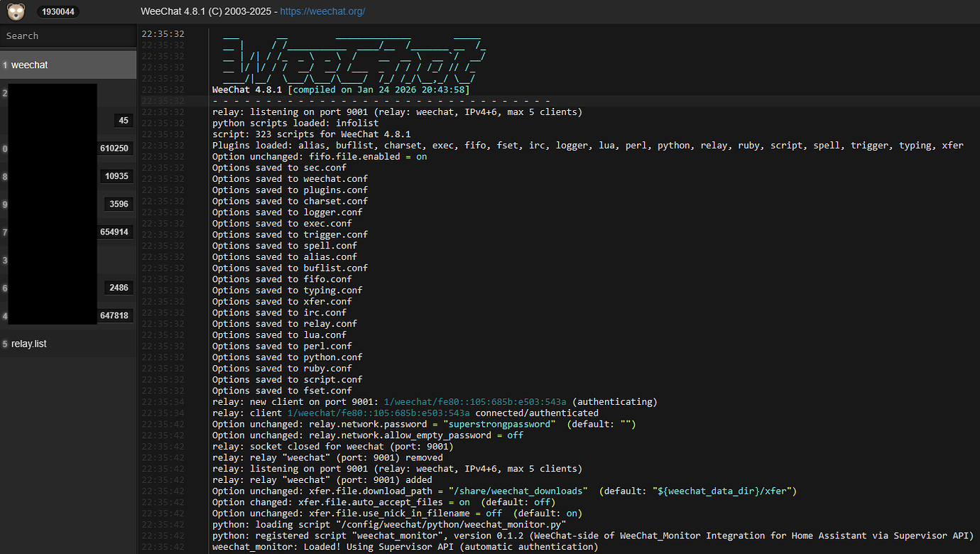Focus the Search buffers field
Screen dimensions: 980x554
(x=68, y=36)
